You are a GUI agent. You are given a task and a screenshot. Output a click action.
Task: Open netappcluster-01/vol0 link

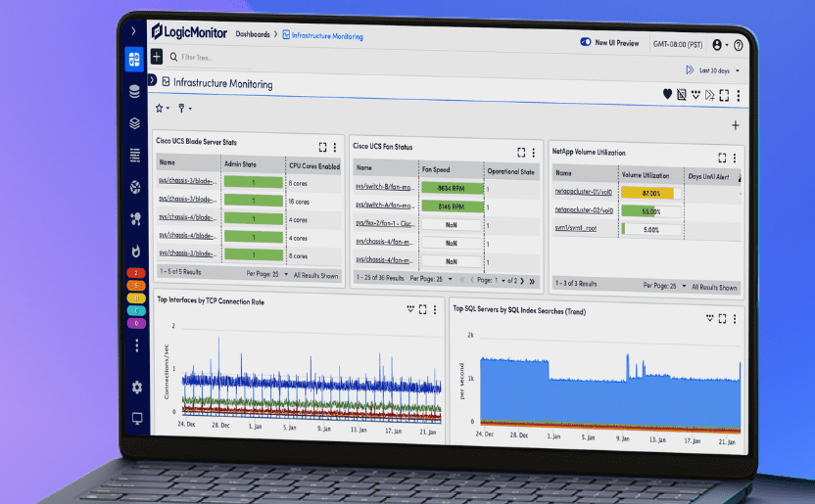coord(583,192)
